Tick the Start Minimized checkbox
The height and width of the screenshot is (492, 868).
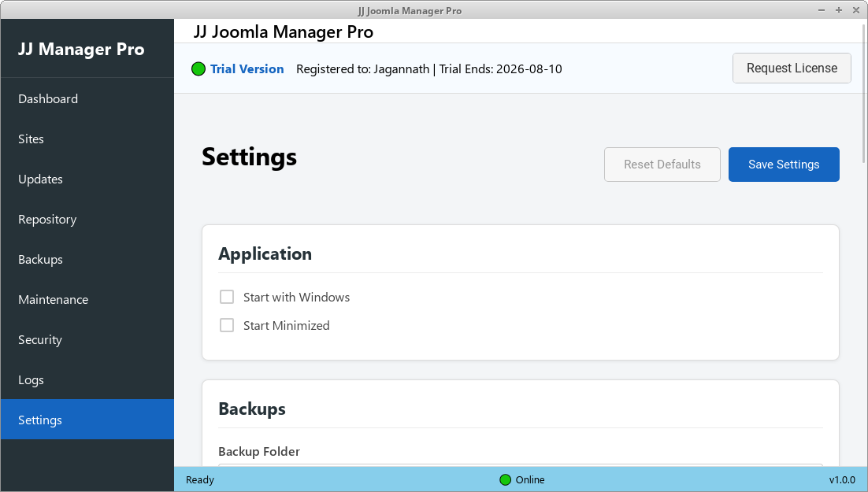point(227,325)
